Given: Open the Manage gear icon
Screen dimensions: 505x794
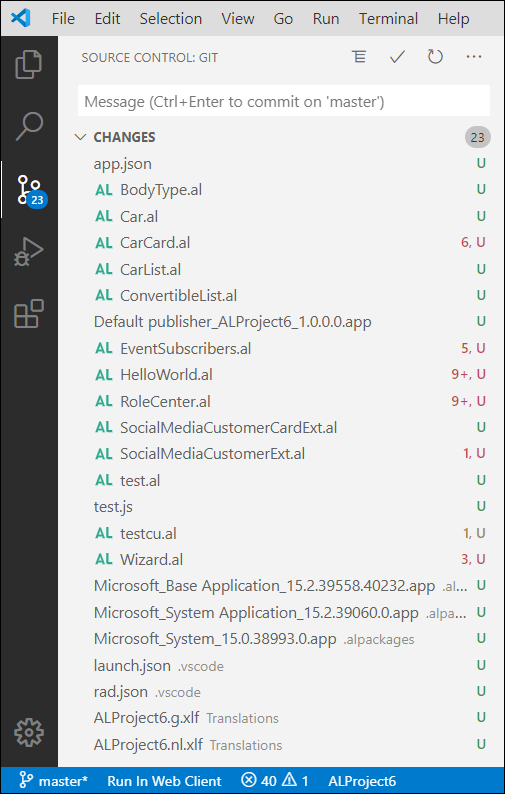Looking at the screenshot, I should tap(29, 732).
